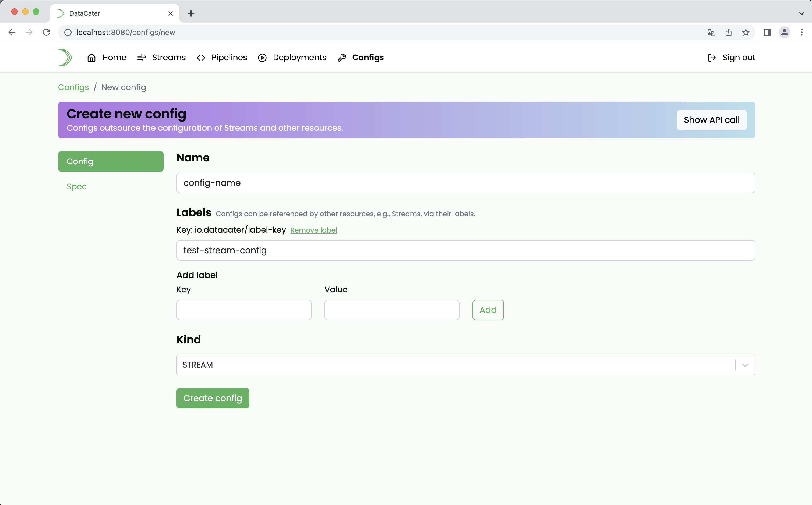Select the STREAM Kind combo box
The image size is (812, 505).
coord(466,365)
